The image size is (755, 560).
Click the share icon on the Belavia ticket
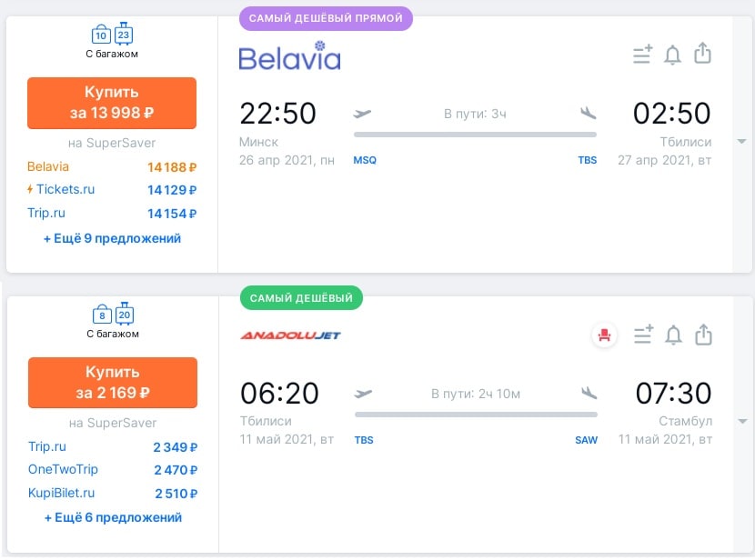pyautogui.click(x=702, y=54)
